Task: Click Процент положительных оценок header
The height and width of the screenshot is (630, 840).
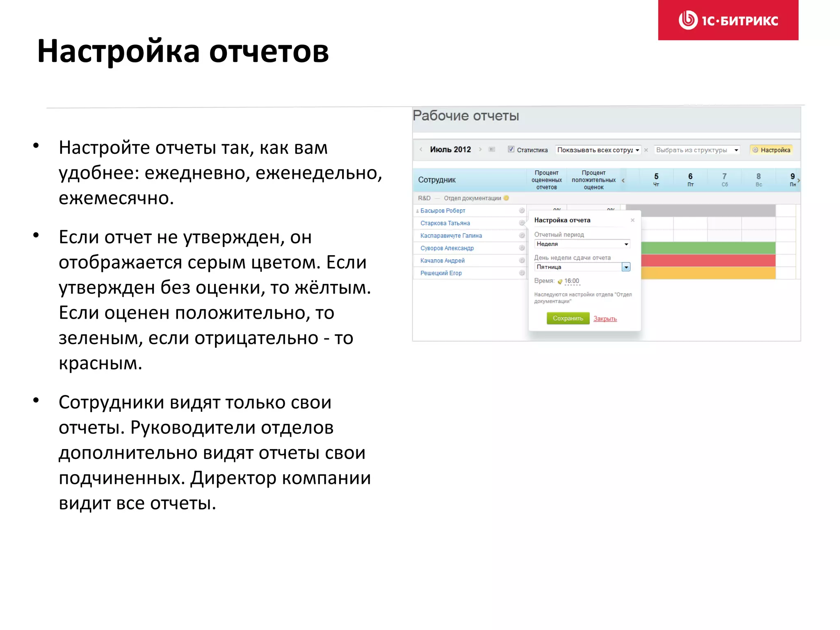Action: [x=593, y=180]
